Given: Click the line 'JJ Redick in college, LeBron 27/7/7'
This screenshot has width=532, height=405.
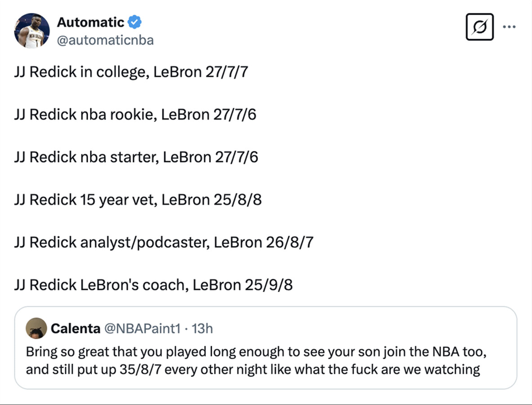Looking at the screenshot, I should coord(131,72).
